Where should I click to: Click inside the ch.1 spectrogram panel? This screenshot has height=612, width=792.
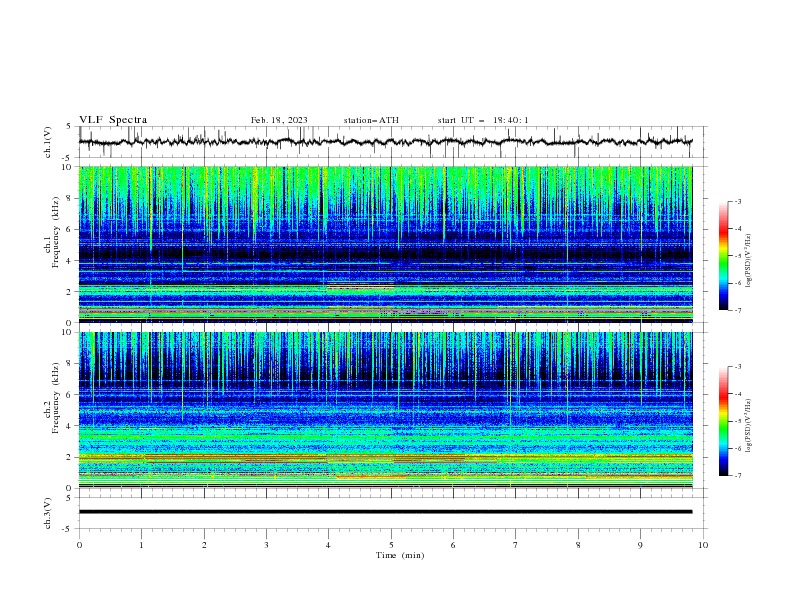pyautogui.click(x=385, y=244)
